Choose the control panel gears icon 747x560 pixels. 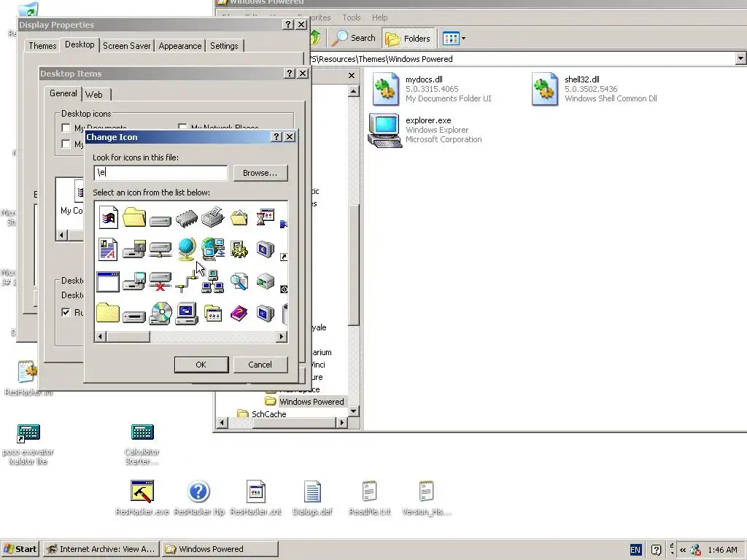(x=239, y=249)
